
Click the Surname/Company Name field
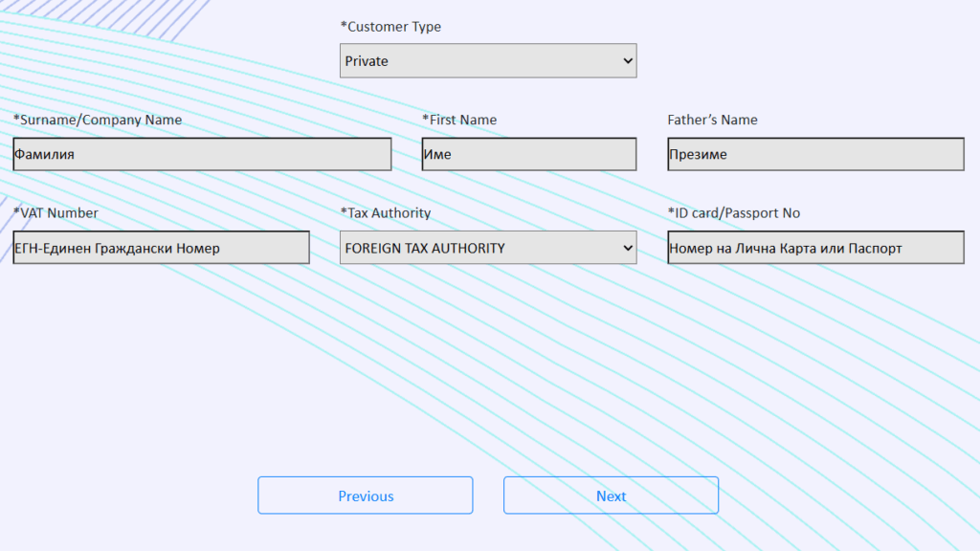(203, 154)
